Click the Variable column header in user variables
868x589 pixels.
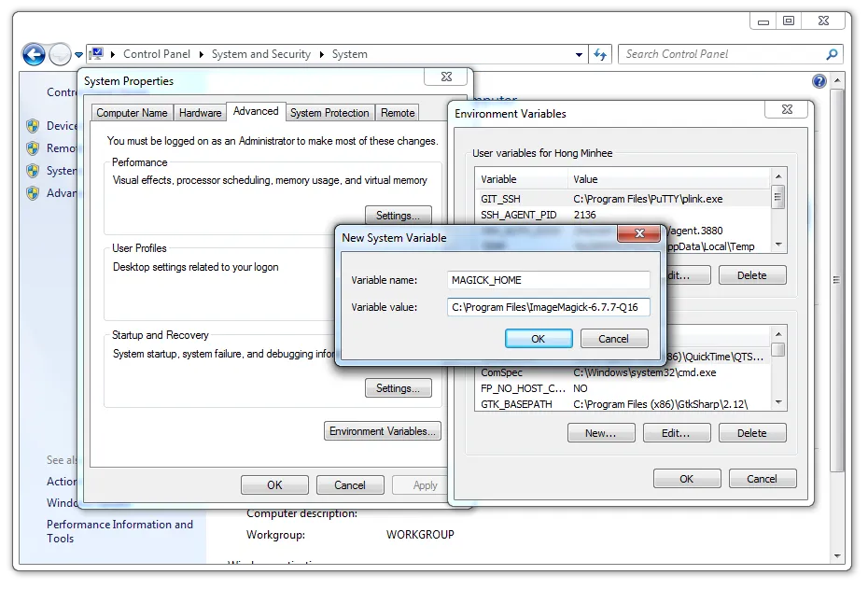(522, 179)
